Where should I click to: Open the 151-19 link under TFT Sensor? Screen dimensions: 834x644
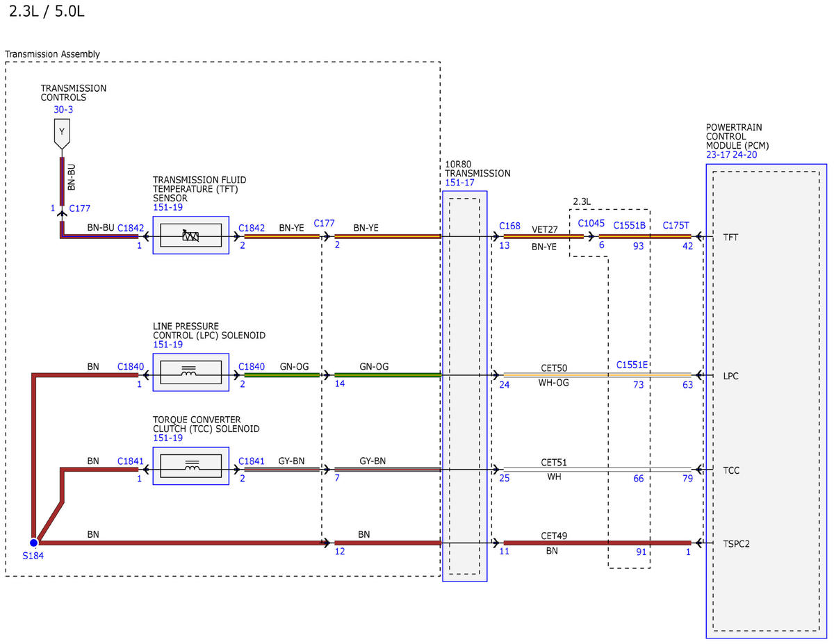167,207
